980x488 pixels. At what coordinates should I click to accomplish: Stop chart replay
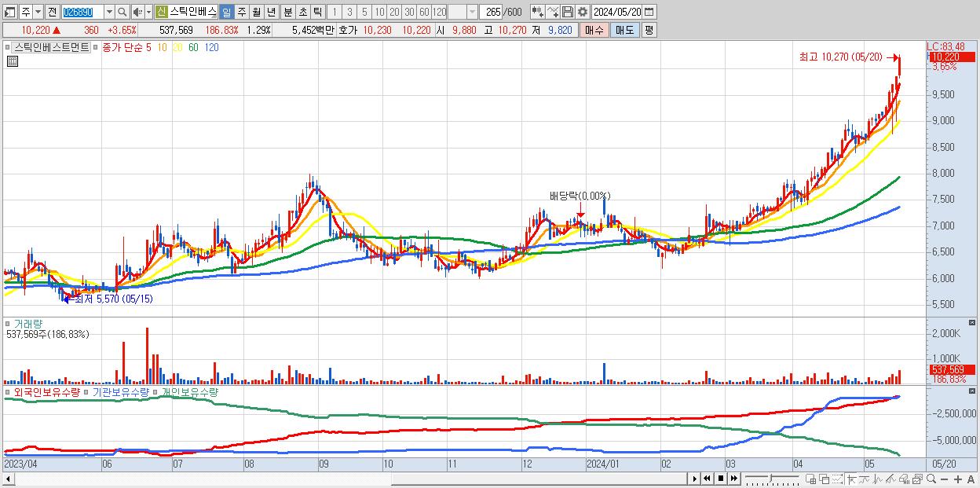(x=721, y=479)
